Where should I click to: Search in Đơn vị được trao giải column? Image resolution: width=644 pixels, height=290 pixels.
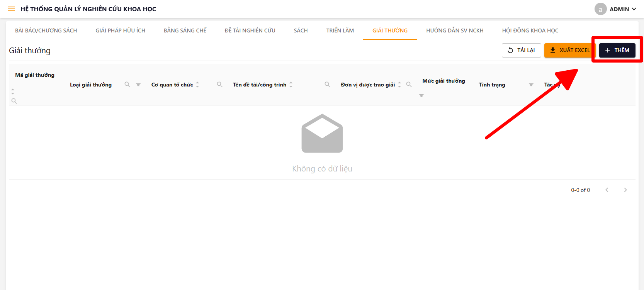tap(409, 85)
